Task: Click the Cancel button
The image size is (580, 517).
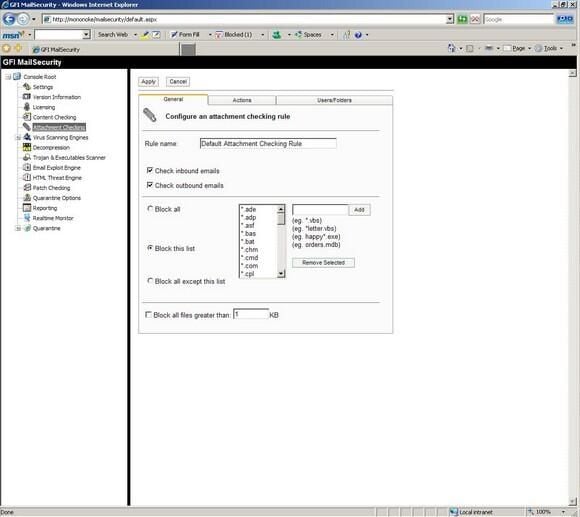Action: (178, 81)
